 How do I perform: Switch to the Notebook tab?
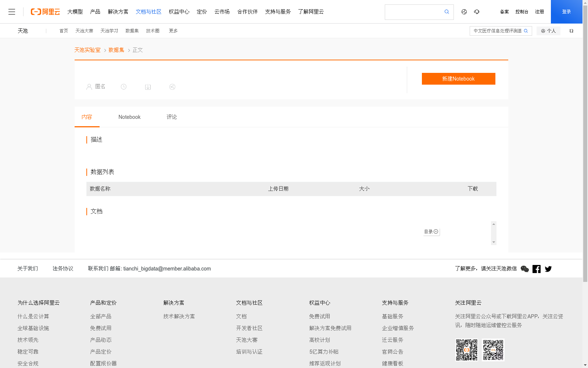pyautogui.click(x=129, y=117)
